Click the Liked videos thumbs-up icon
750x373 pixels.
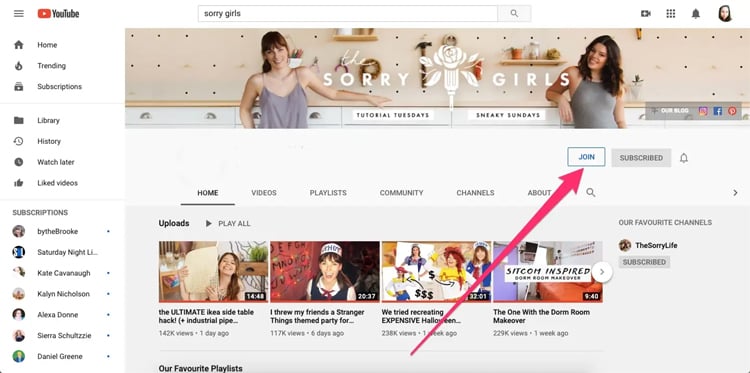[19, 183]
